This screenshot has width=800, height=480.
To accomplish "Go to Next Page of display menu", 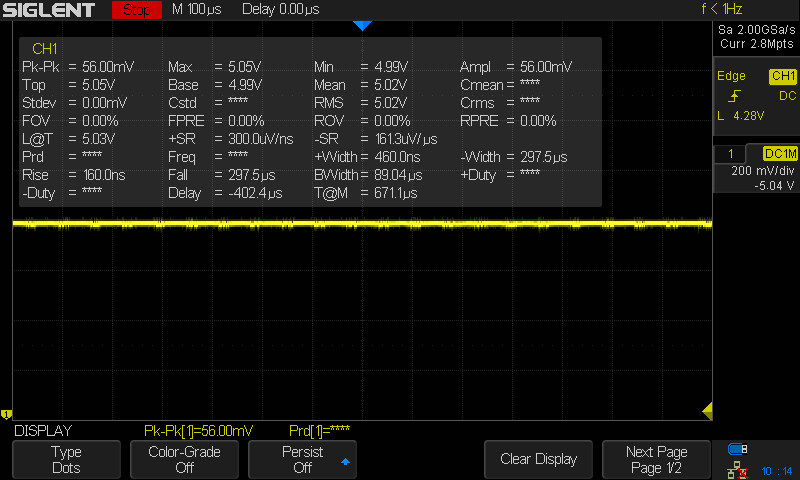I will click(x=657, y=459).
